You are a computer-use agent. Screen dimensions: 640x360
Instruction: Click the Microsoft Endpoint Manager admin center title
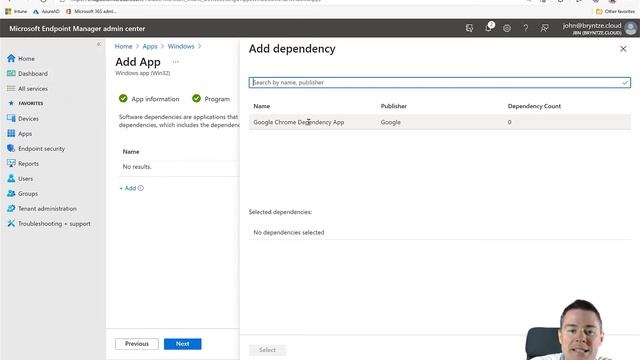click(x=77, y=29)
